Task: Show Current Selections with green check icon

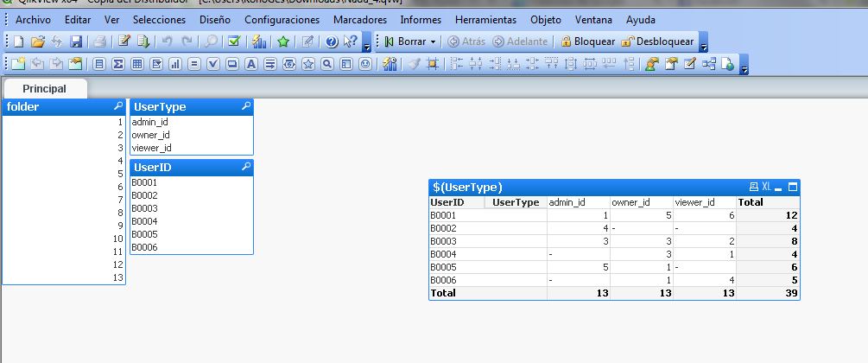Action: pyautogui.click(x=234, y=41)
